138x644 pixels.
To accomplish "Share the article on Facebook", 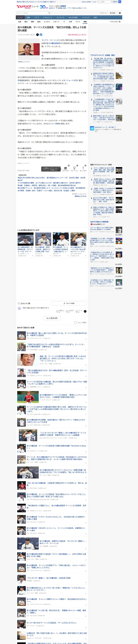I will pyautogui.click(x=41, y=35).
